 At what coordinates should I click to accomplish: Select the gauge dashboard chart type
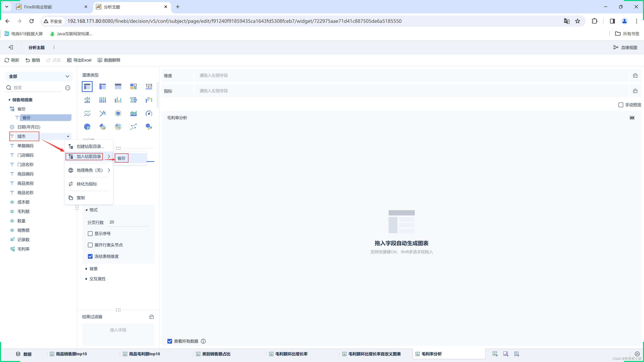[149, 113]
